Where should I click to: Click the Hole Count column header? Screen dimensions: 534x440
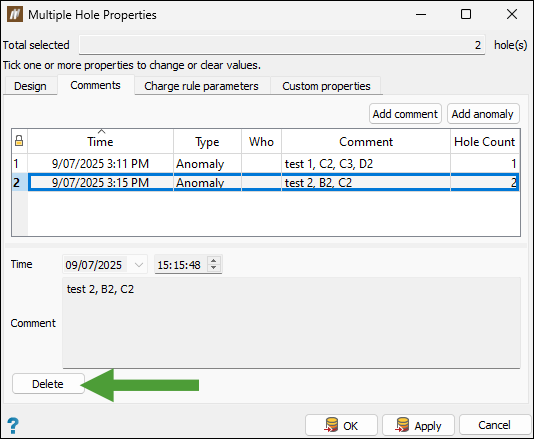[x=485, y=141]
